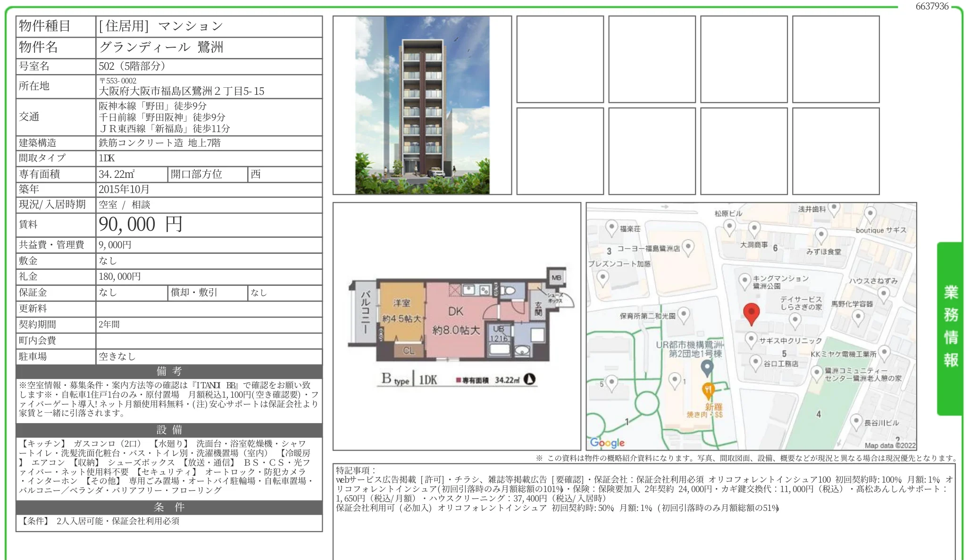
Task: Click the UR都市機構鷺洲 dark pin marker
Action: 707,367
